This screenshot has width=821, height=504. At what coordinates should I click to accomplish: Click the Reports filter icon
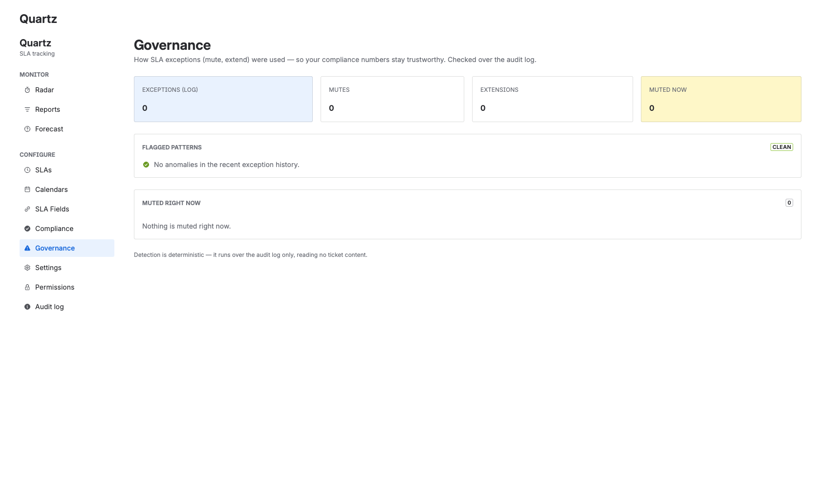pos(27,109)
